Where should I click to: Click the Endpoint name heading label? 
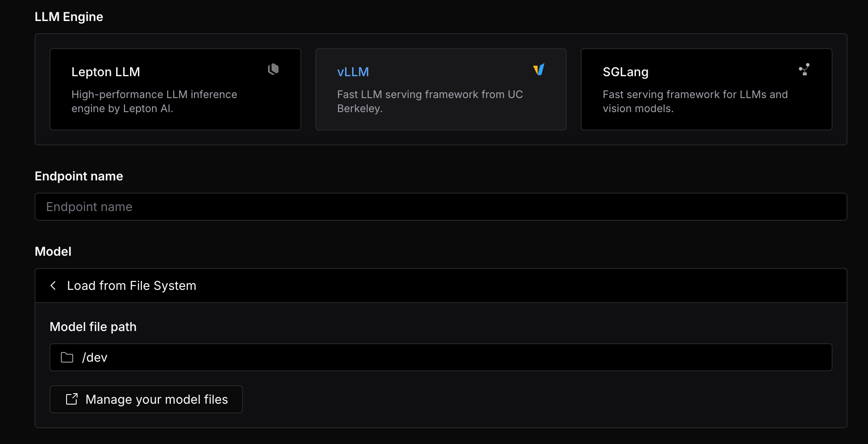point(79,176)
